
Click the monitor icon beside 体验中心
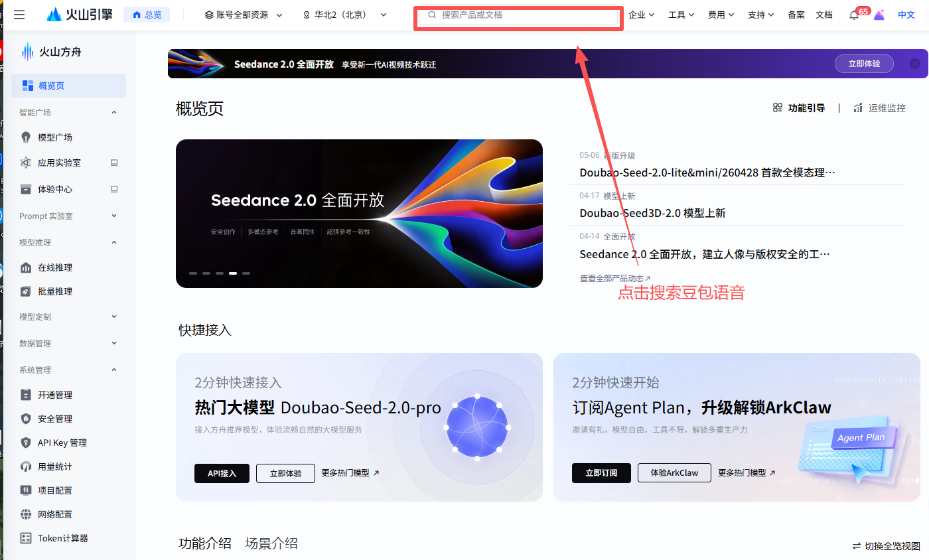point(114,189)
